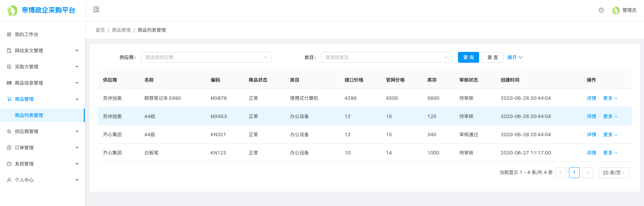
Task: Click the help question mark icon
Action: point(601,10)
